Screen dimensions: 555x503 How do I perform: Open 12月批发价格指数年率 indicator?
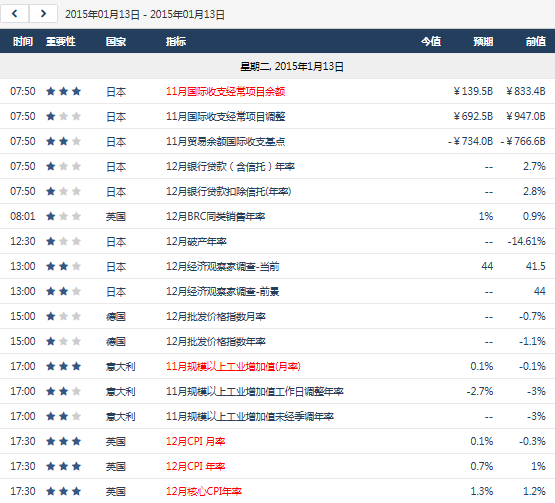point(216,341)
